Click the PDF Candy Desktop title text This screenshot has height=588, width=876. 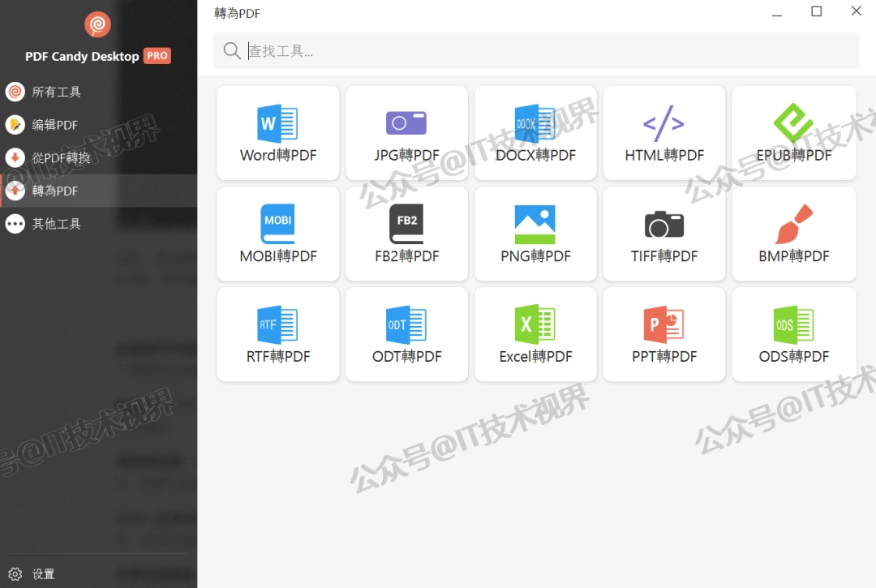click(82, 57)
